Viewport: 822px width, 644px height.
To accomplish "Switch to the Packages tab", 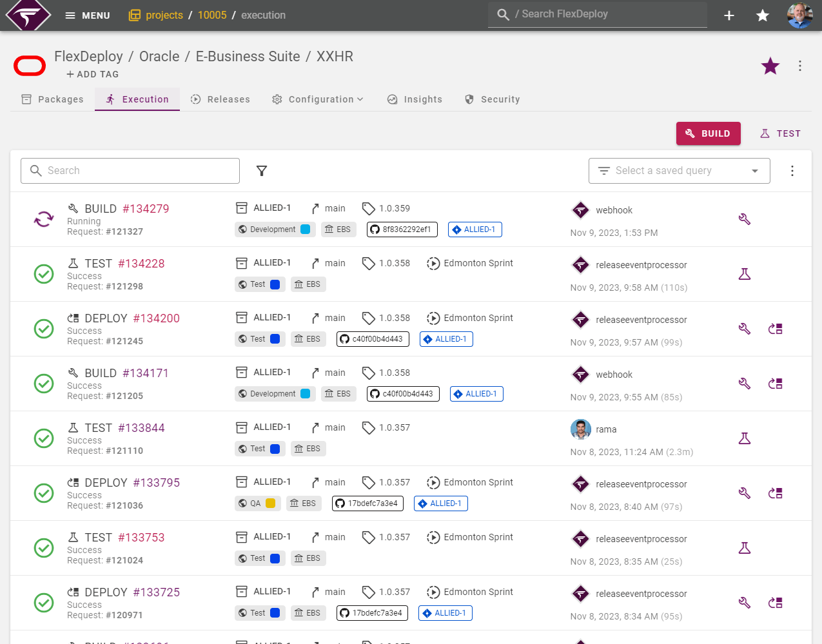I will pyautogui.click(x=52, y=99).
